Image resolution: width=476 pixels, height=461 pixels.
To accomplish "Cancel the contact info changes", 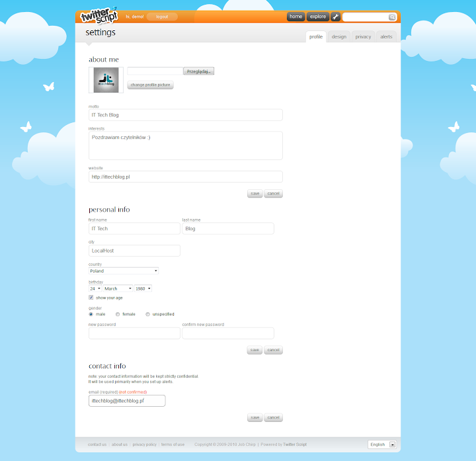I will (x=273, y=417).
